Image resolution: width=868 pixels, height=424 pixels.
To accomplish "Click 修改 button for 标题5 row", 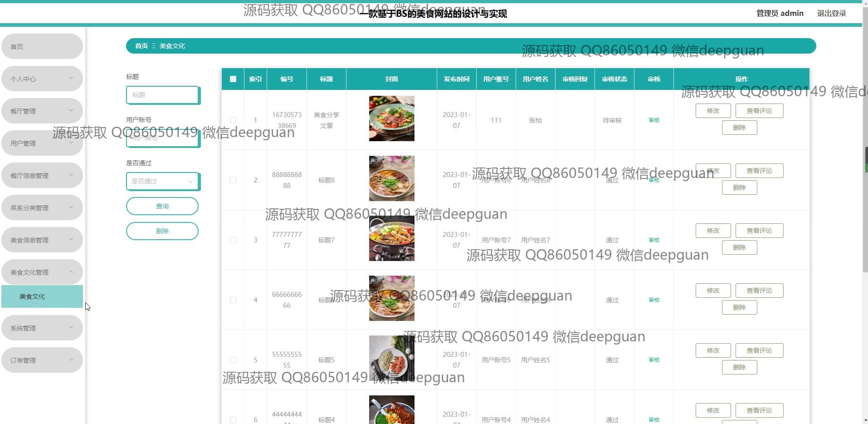I will (x=713, y=350).
